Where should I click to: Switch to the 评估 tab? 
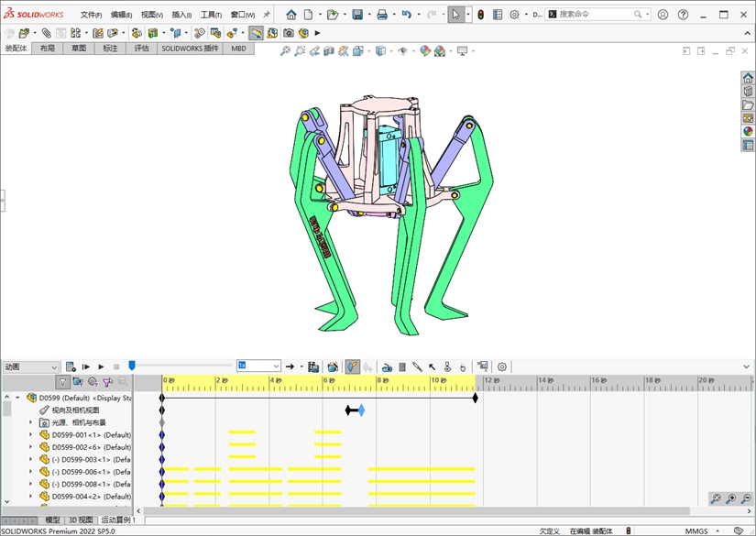pos(141,49)
